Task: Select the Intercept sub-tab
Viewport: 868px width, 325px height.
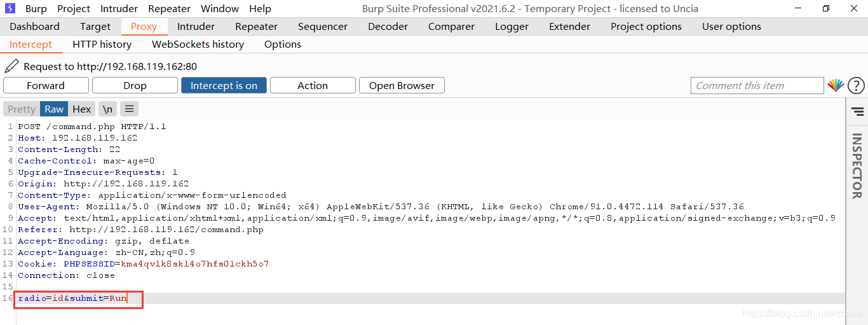Action: tap(31, 44)
